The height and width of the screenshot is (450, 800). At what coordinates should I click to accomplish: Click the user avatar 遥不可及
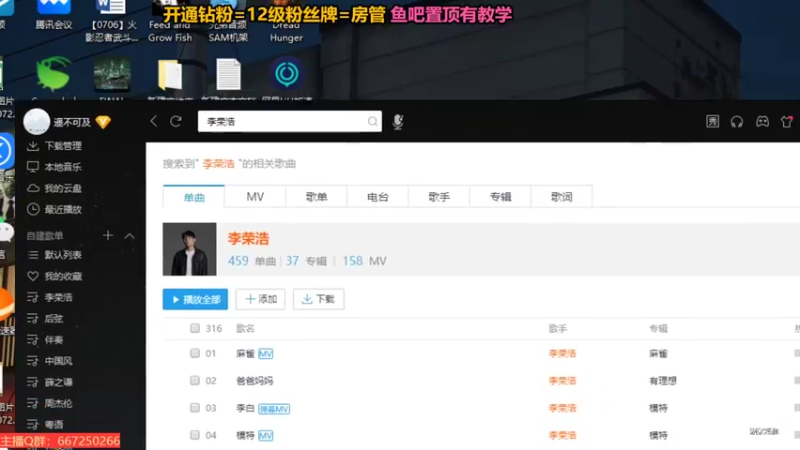point(36,122)
